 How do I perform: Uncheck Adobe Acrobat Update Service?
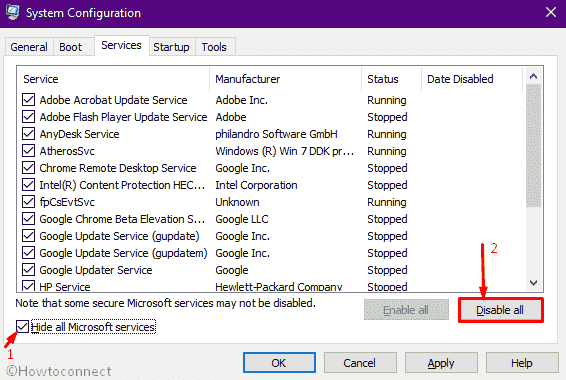pyautogui.click(x=29, y=100)
